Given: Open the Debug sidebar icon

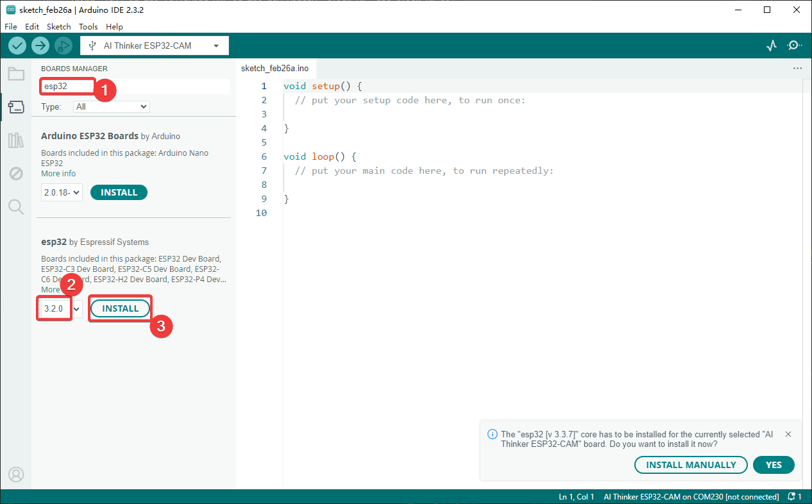Looking at the screenshot, I should [16, 173].
